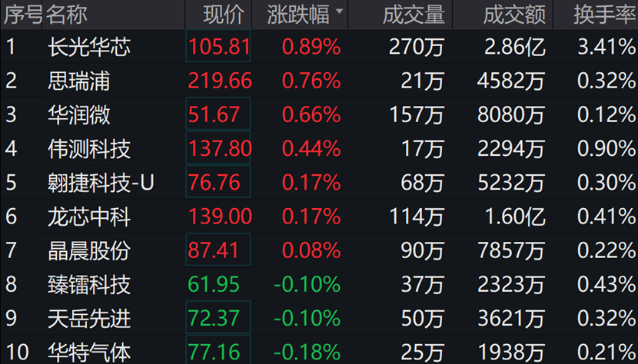Screen dimensions: 638x364
Task: Click turnover 7857万 of 晶晨股份
Action: [x=511, y=250]
